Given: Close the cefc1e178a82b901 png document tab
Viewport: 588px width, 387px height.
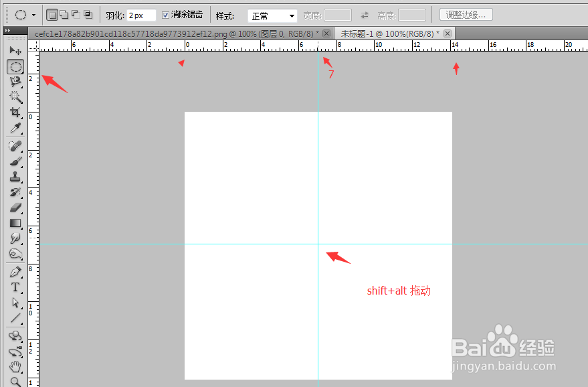Looking at the screenshot, I should tap(326, 33).
